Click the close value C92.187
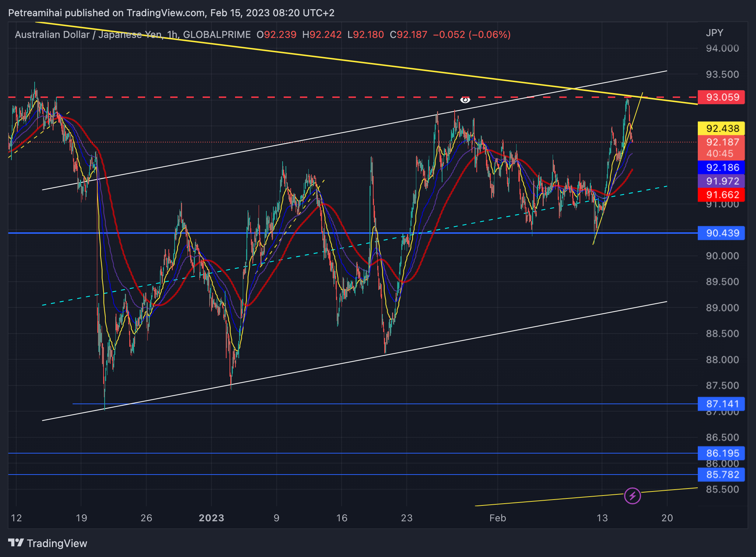Image resolution: width=756 pixels, height=557 pixels. [x=408, y=35]
